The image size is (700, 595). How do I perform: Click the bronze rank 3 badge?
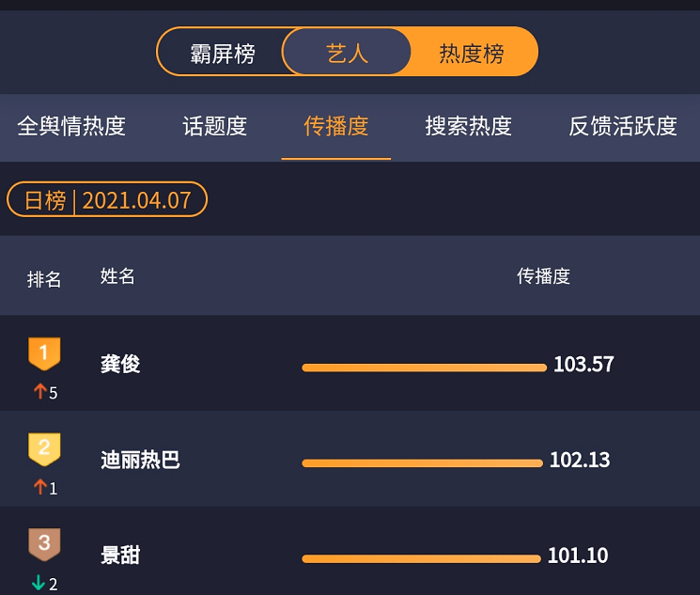(x=44, y=544)
